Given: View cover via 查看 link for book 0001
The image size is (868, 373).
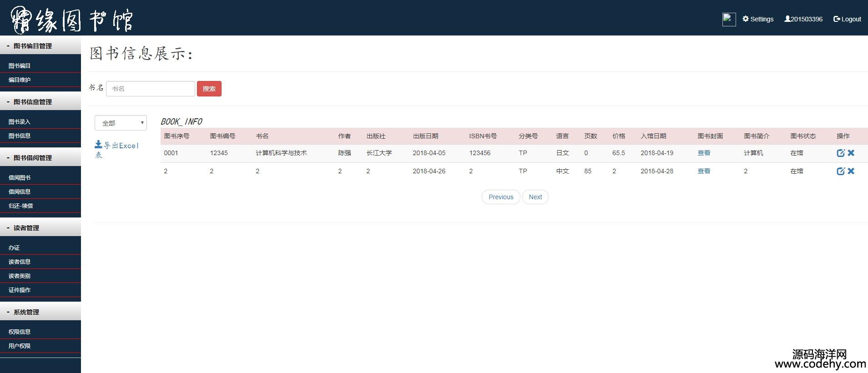Looking at the screenshot, I should [704, 153].
